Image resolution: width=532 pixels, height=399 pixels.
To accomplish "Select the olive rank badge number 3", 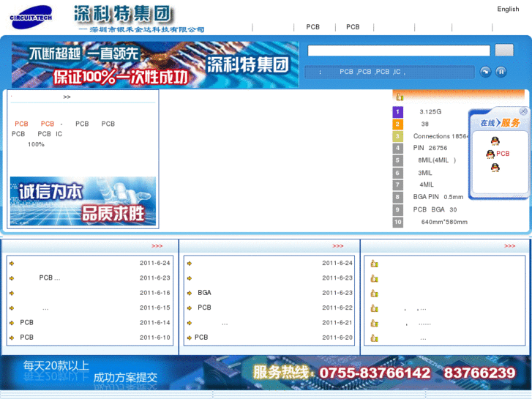I will click(x=397, y=136).
